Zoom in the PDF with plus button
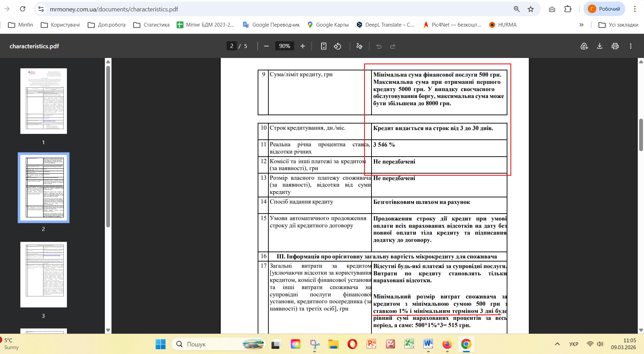Image resolution: width=644 pixels, height=354 pixels. tap(303, 46)
